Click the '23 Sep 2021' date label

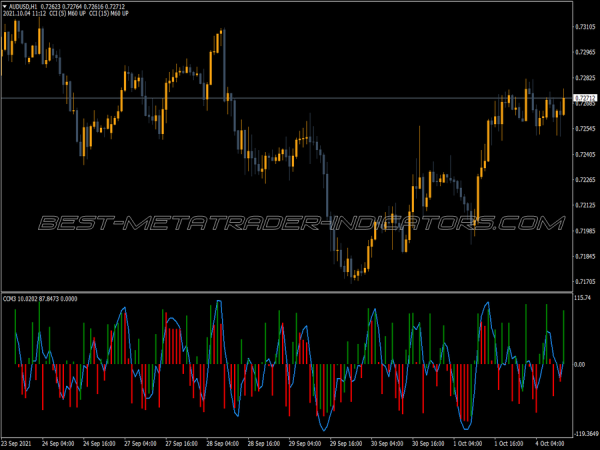click(x=16, y=444)
